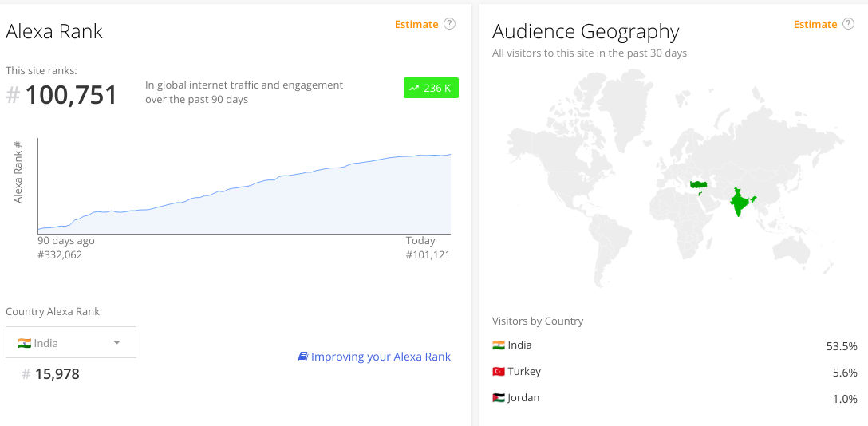
Task: Open Improving your Alexa Rank link
Action: 381,357
